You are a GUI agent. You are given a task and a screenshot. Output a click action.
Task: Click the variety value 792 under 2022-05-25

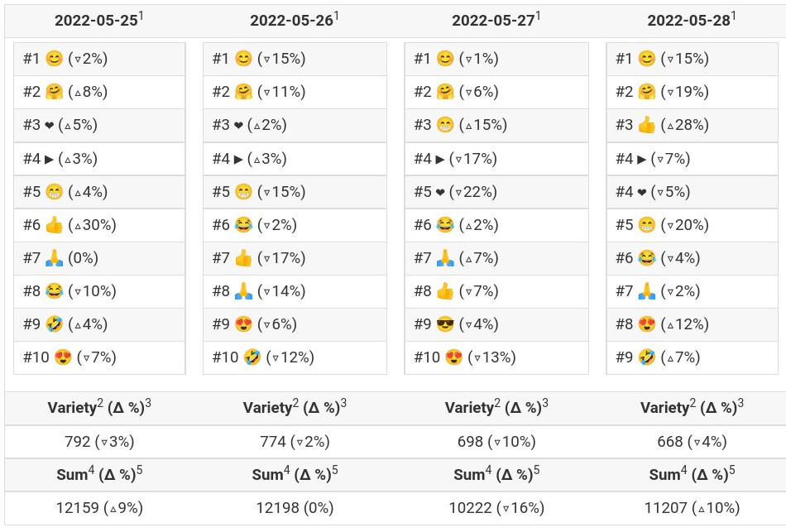coord(78,442)
